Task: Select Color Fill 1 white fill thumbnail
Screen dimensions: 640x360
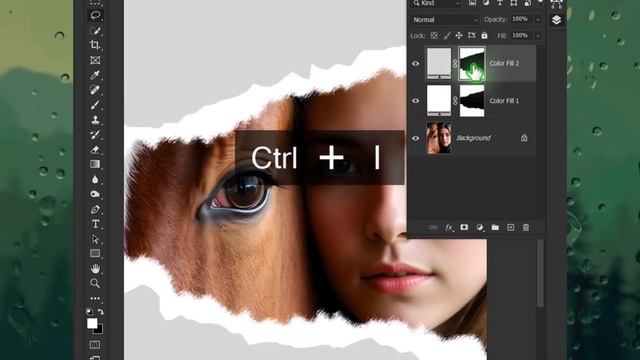Action: coord(439,100)
